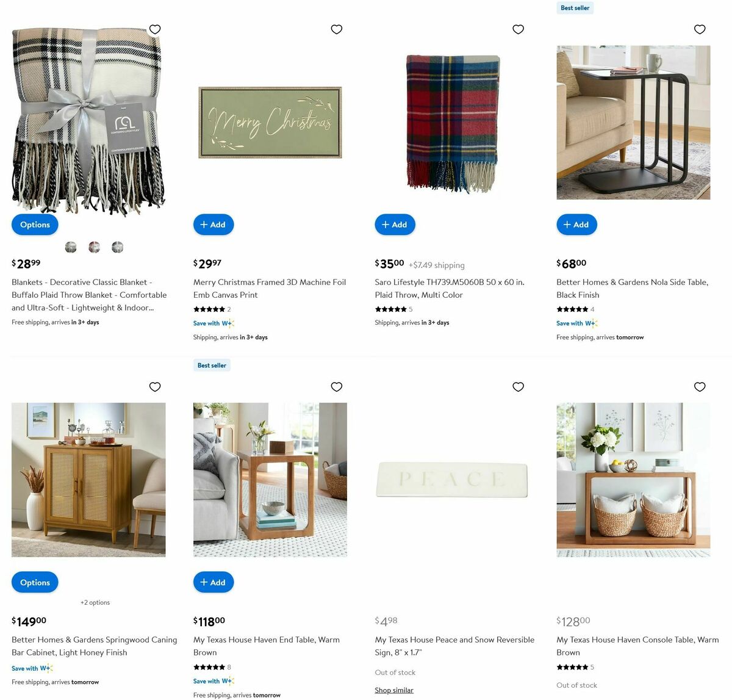This screenshot has height=700, width=732.
Task: Add Saro Lifestyle plaid throw to cart
Action: [395, 225]
